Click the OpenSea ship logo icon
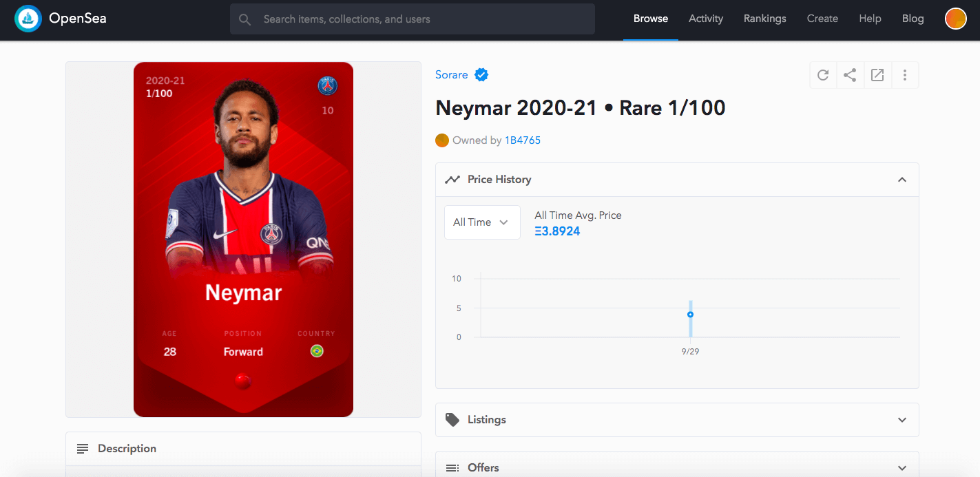This screenshot has width=980, height=477. pos(28,19)
